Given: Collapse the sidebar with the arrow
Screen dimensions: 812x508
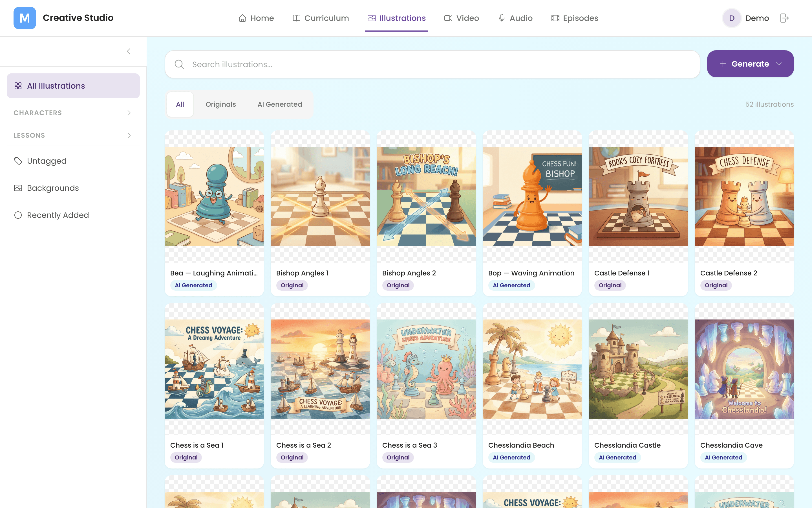Looking at the screenshot, I should 129,51.
